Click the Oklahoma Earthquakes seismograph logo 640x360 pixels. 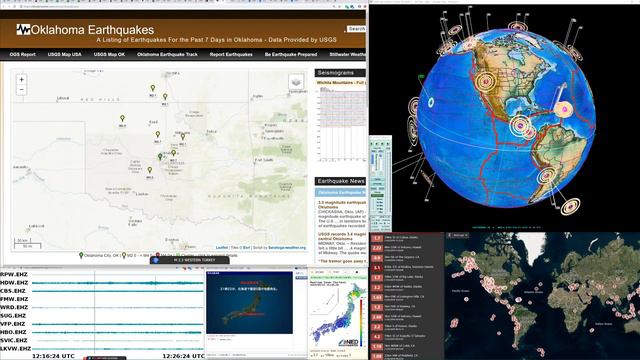click(23, 29)
